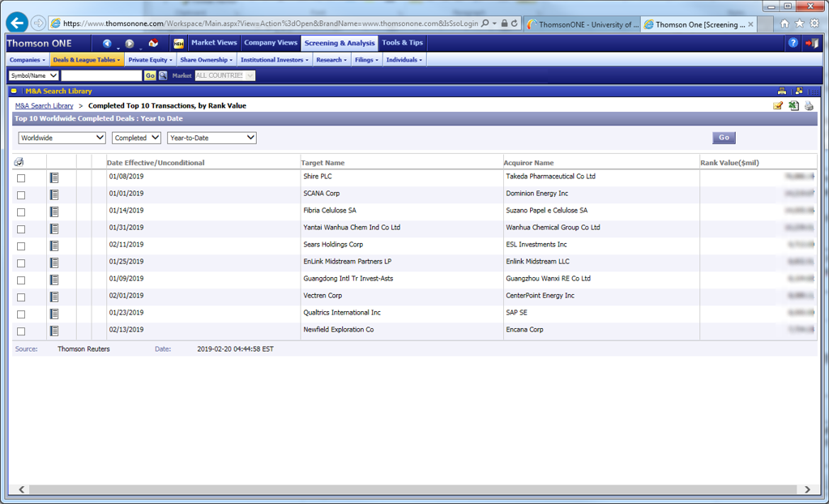
Task: Go to the Thomson ONE home page icon
Action: [153, 43]
